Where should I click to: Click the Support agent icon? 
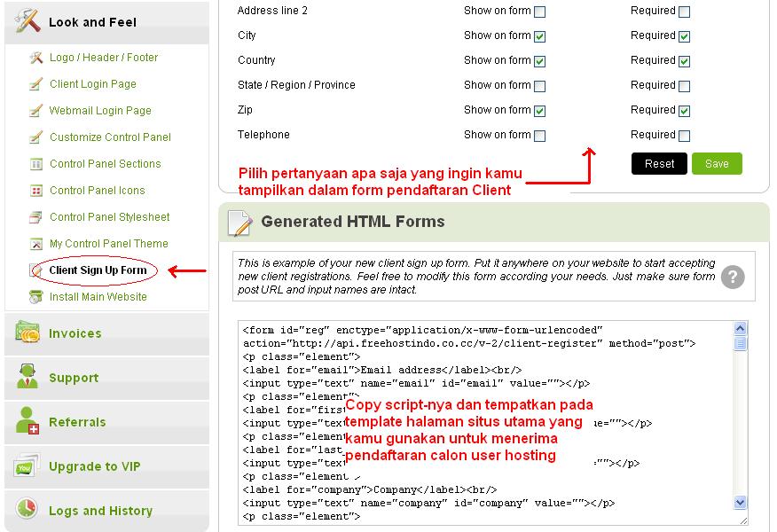pos(27,377)
